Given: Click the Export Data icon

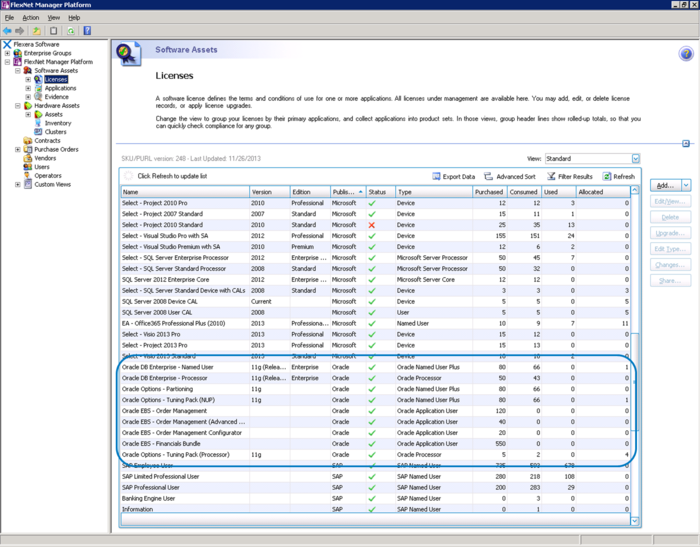Looking at the screenshot, I should (438, 176).
